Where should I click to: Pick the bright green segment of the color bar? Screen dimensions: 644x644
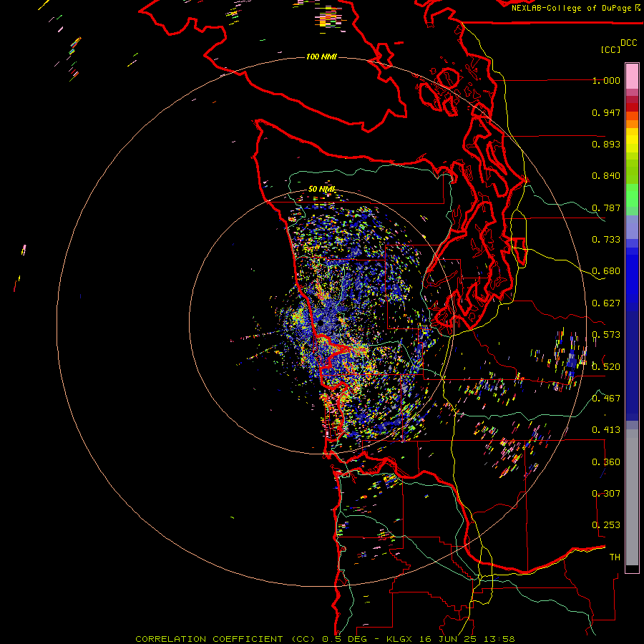point(632,195)
